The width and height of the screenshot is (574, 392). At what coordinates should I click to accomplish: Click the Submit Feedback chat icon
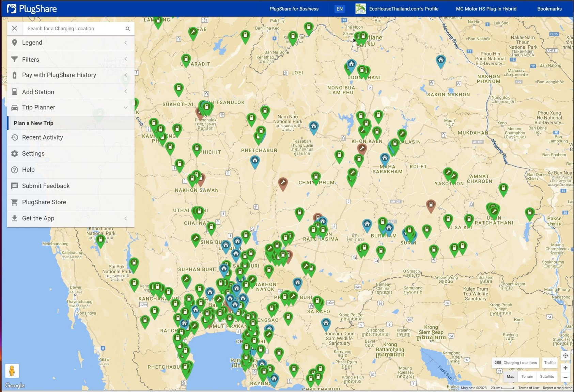point(14,186)
